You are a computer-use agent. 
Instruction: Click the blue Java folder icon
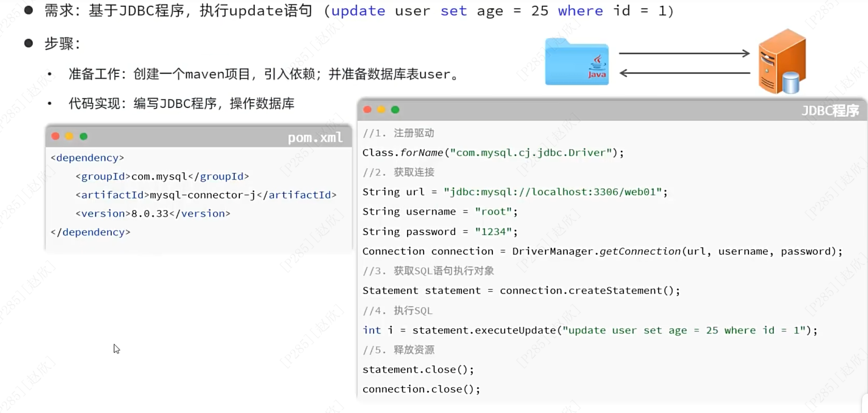(577, 63)
